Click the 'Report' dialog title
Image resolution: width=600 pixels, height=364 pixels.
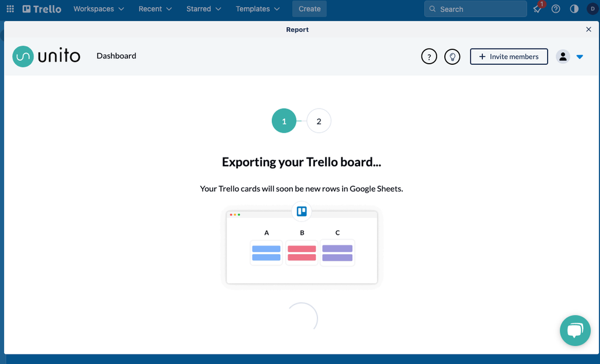[x=298, y=29]
